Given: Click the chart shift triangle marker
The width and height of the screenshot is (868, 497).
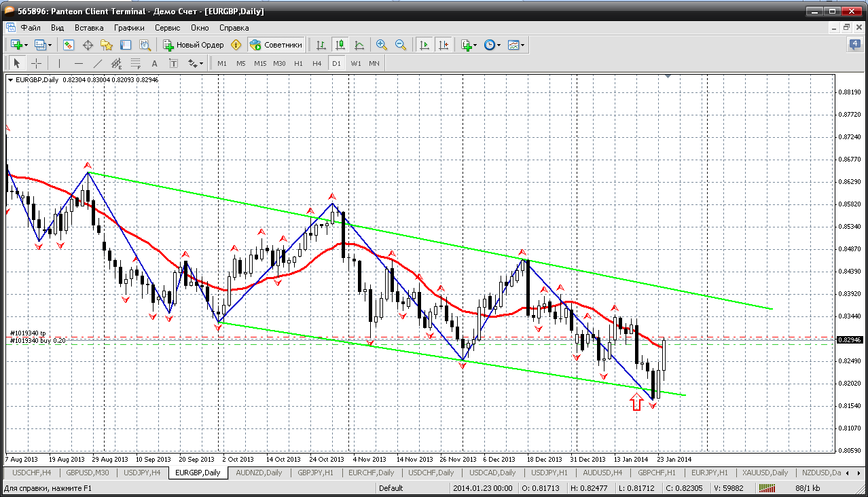Looking at the screenshot, I should pos(668,77).
